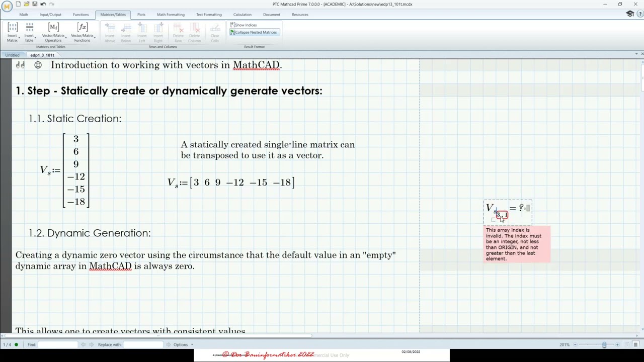Open a file via quick access folder icon
The height and width of the screenshot is (362, 644).
pyautogui.click(x=26, y=4)
